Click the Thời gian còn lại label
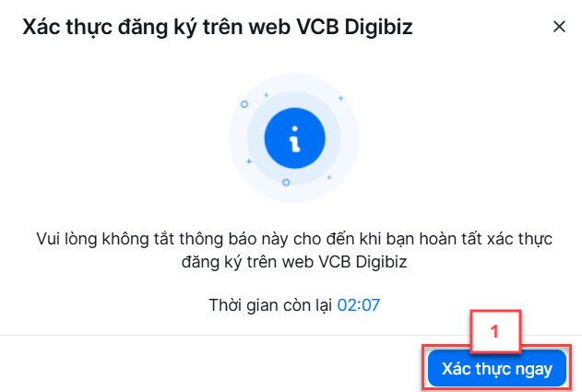 tap(270, 305)
